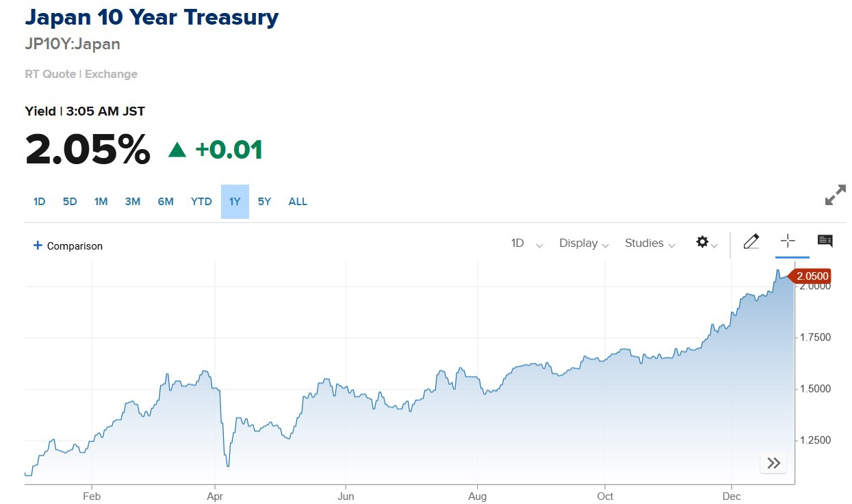
Task: Click the plus icon beside Comparison
Action: tap(38, 246)
